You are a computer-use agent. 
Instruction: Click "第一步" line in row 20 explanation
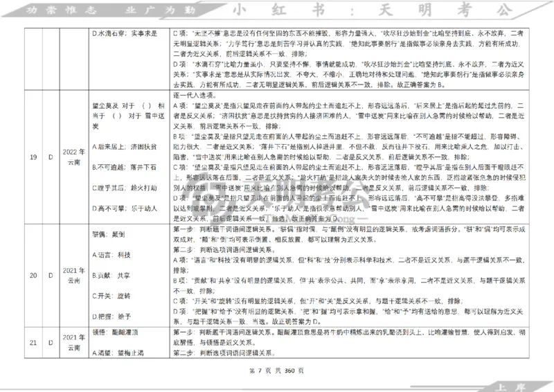[349, 234]
